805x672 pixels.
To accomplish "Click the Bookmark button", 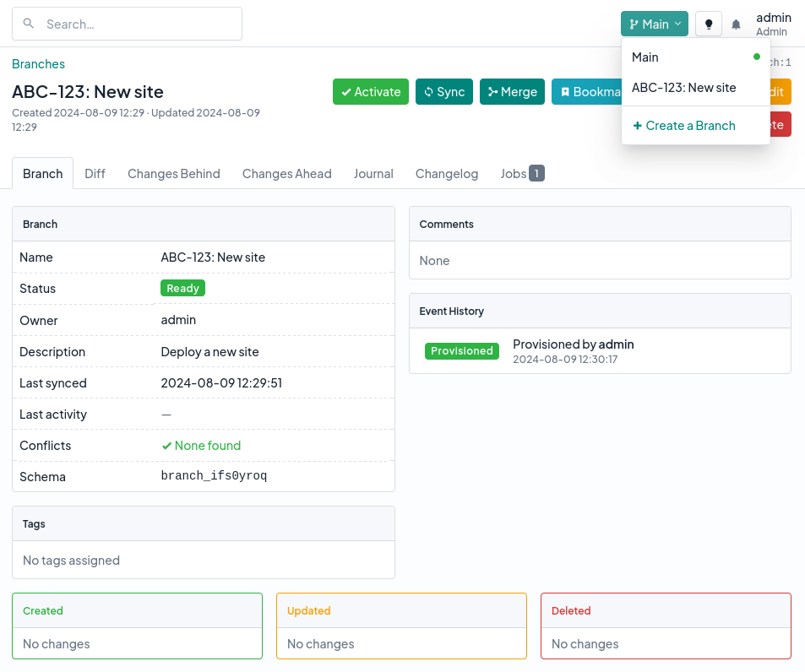I will click(x=586, y=92).
